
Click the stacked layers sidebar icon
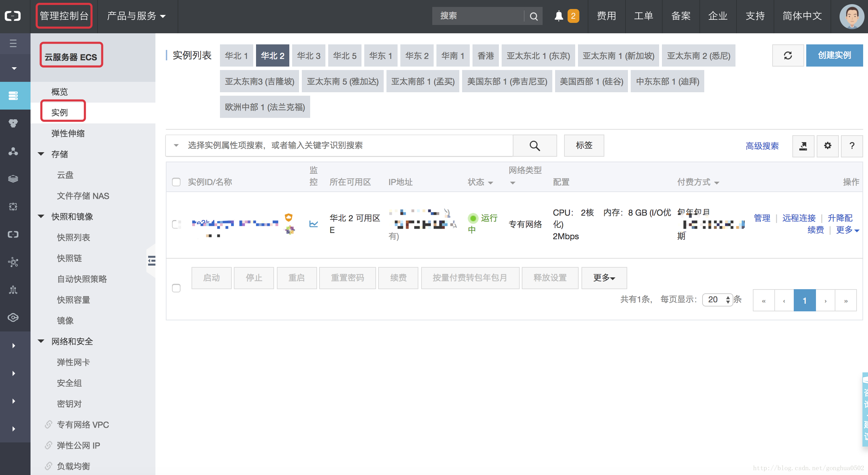point(13,179)
